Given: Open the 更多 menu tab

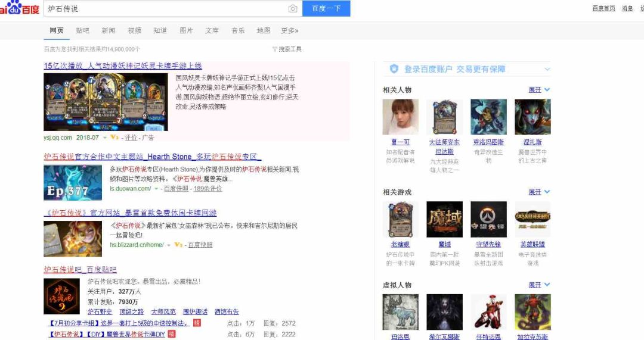Looking at the screenshot, I should coord(290,31).
